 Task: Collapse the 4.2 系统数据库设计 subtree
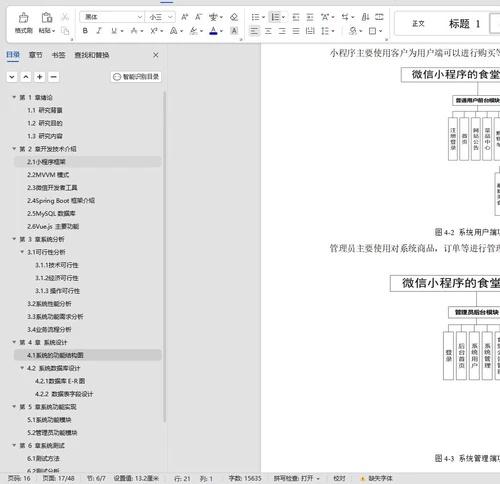coord(22,368)
